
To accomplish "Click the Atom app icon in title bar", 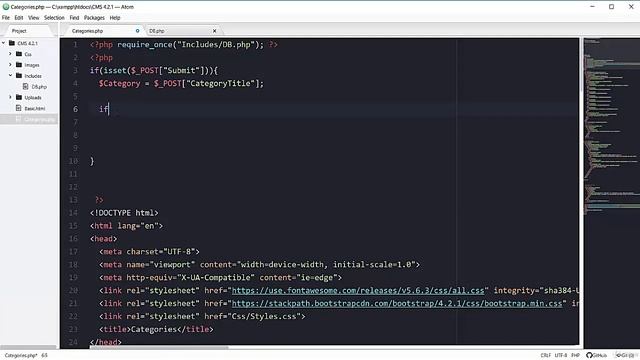I will [x=6, y=7].
